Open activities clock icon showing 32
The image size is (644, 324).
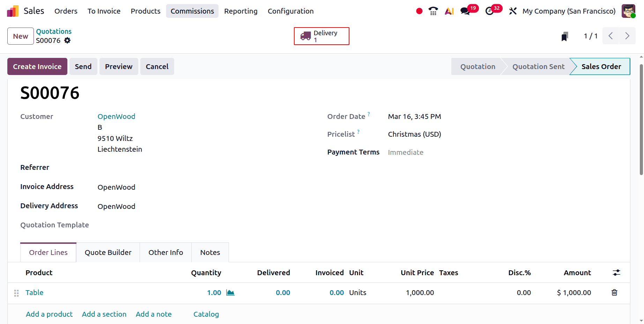tap(493, 10)
